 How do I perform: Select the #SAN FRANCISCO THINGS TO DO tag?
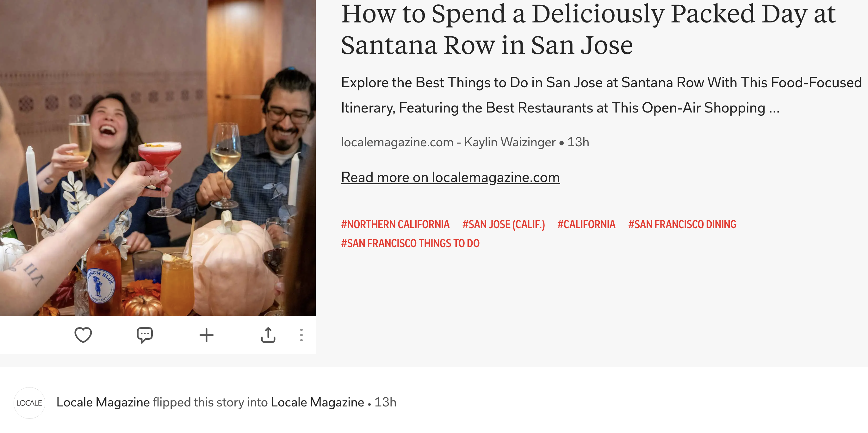410,243
